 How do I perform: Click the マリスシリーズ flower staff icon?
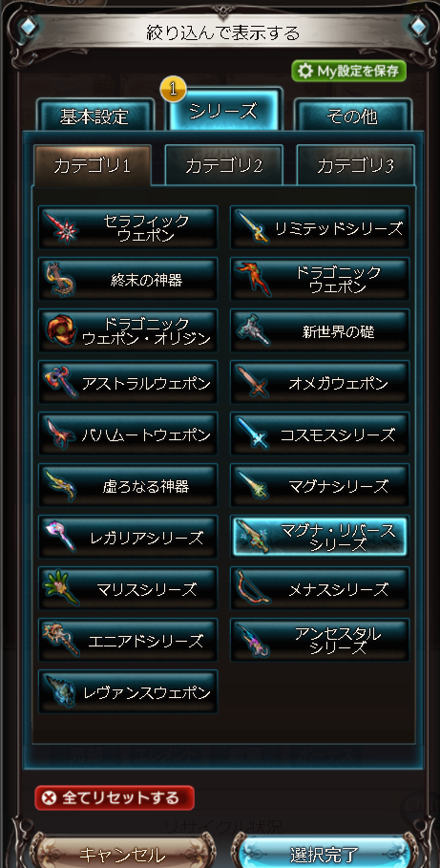[61, 588]
